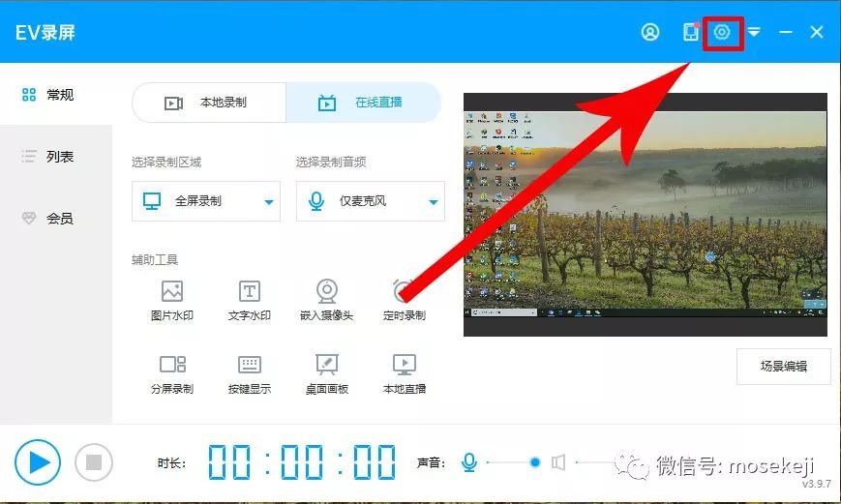Image resolution: width=841 pixels, height=504 pixels.
Task: Adjust the microphone volume slider handle
Action: [x=535, y=462]
